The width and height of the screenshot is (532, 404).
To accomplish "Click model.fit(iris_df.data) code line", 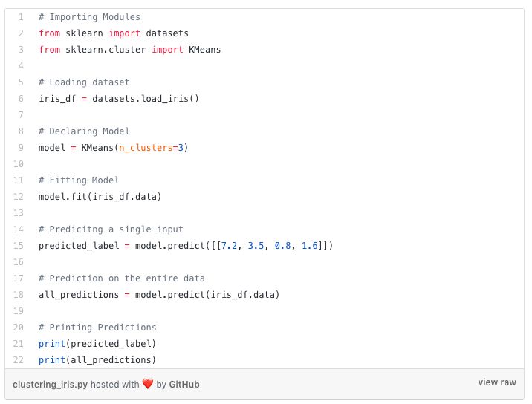I will (100, 197).
